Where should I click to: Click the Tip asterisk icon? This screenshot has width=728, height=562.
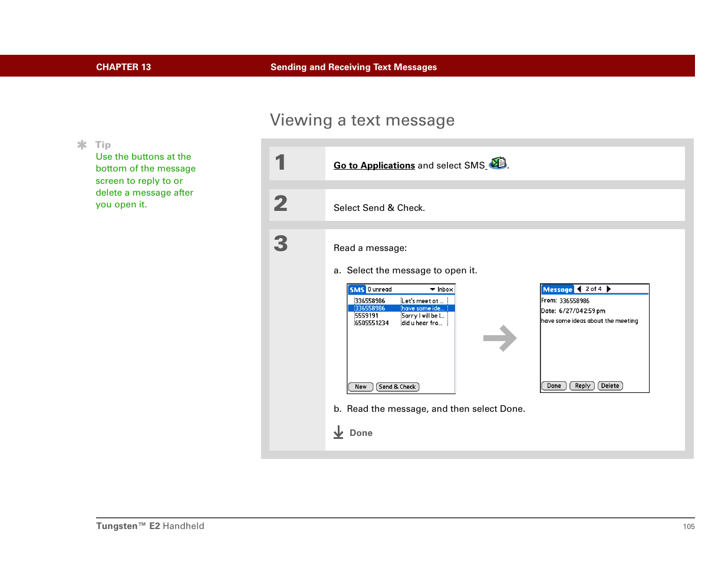(82, 144)
